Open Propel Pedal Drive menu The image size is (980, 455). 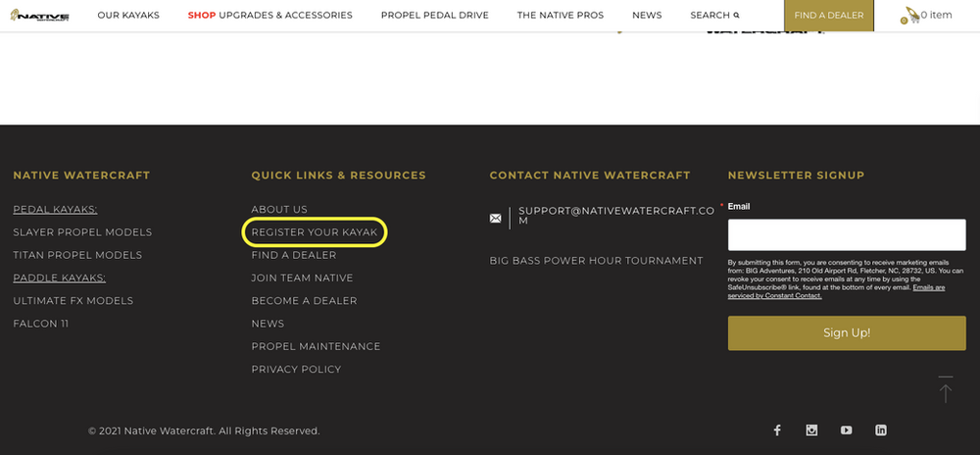click(435, 15)
